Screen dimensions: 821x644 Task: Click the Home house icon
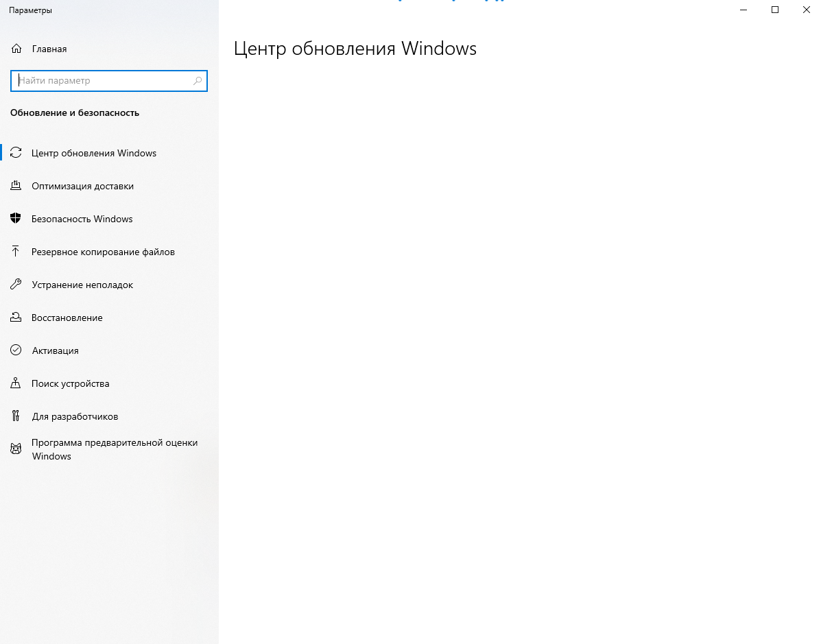pos(16,49)
